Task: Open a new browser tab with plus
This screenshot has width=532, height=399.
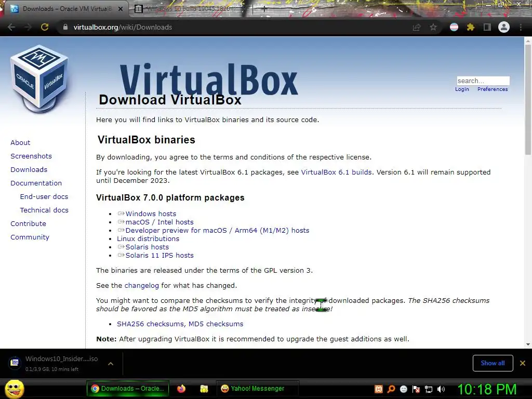Action: tap(264, 9)
